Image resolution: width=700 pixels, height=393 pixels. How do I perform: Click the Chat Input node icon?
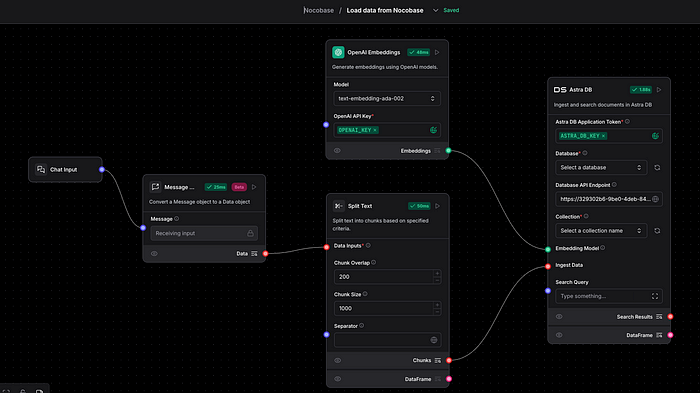[41, 170]
